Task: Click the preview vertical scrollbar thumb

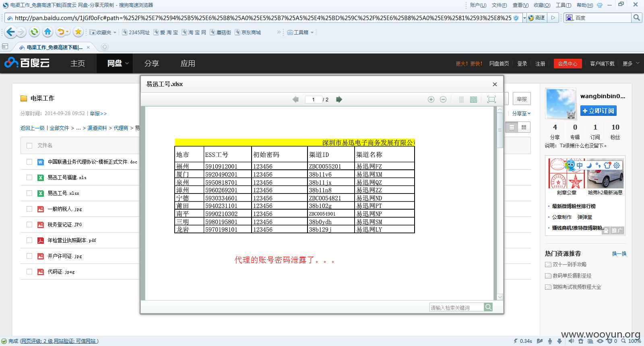Action: coord(500,130)
